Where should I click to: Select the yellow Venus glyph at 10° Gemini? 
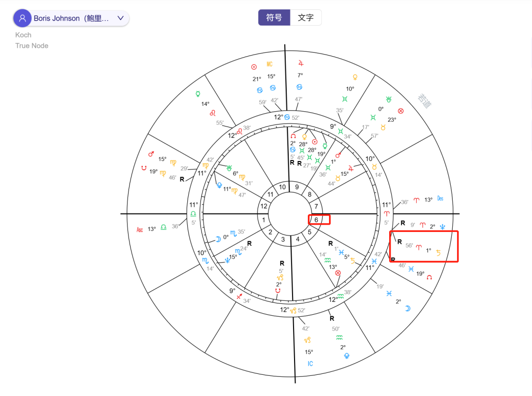click(x=356, y=77)
